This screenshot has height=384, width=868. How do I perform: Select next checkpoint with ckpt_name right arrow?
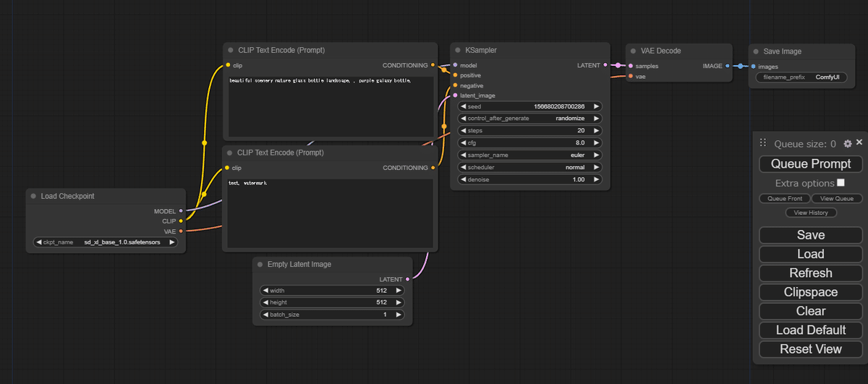click(172, 242)
